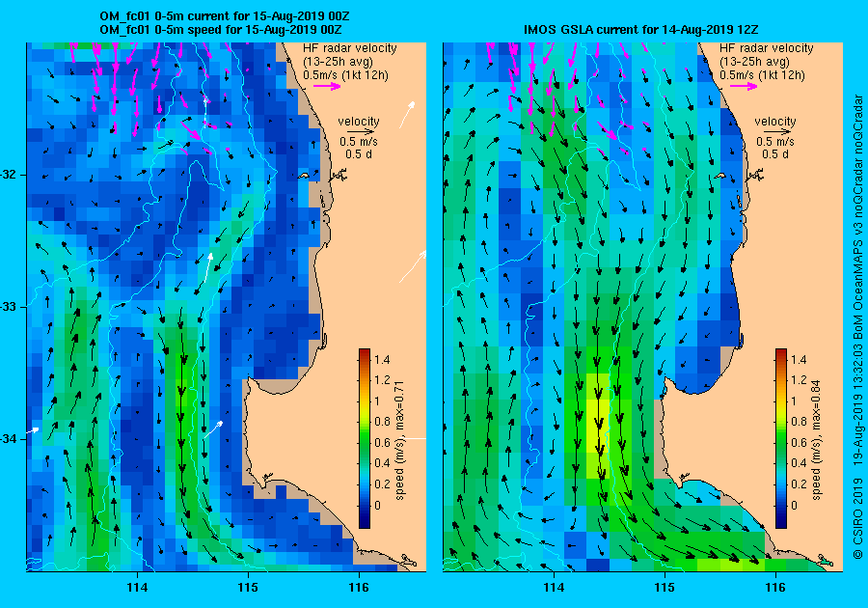The width and height of the screenshot is (868, 608).
Task: Click the 'velocity' label in IMOS GSLA panel
Action: pyautogui.click(x=775, y=122)
